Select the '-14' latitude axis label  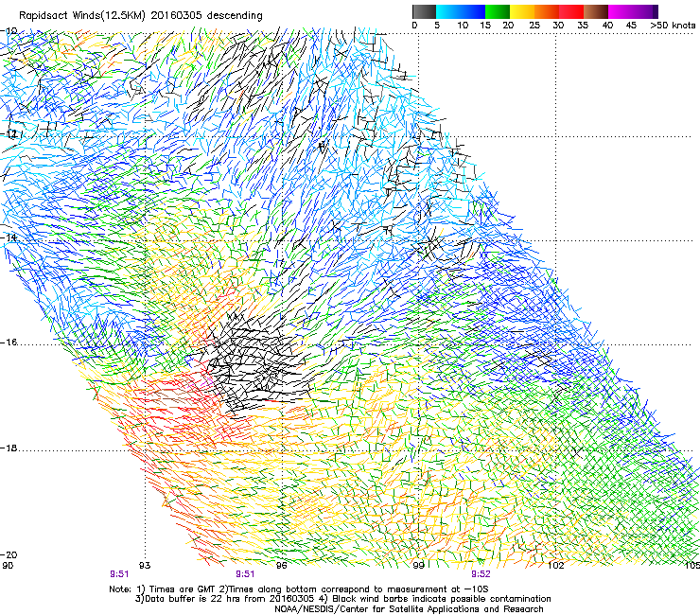coord(9,237)
